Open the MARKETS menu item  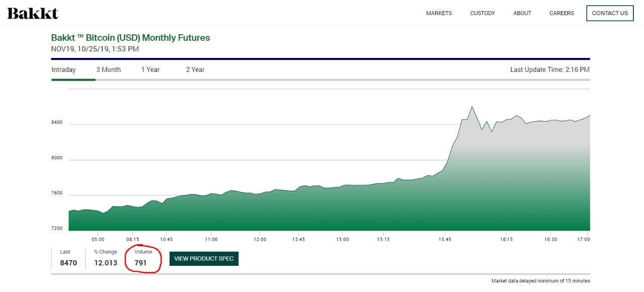(x=439, y=13)
